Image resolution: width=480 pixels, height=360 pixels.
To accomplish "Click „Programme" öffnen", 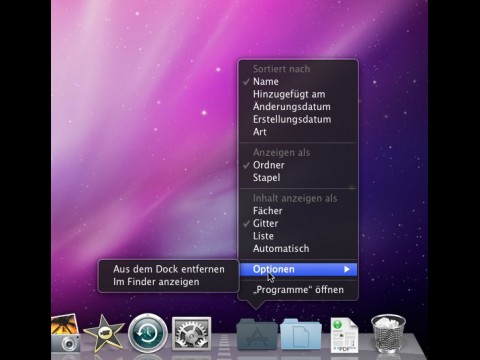I will point(298,290).
